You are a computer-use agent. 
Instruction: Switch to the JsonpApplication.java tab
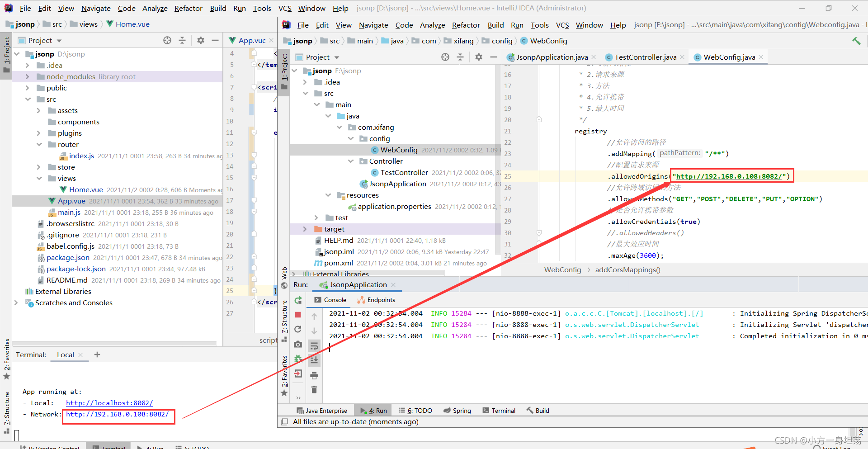pos(552,57)
